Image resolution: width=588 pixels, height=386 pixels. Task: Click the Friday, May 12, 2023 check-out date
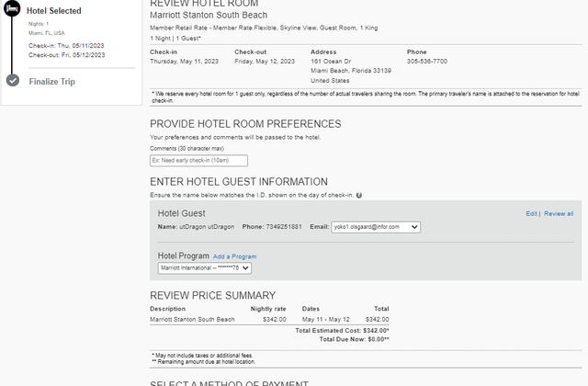click(x=265, y=62)
